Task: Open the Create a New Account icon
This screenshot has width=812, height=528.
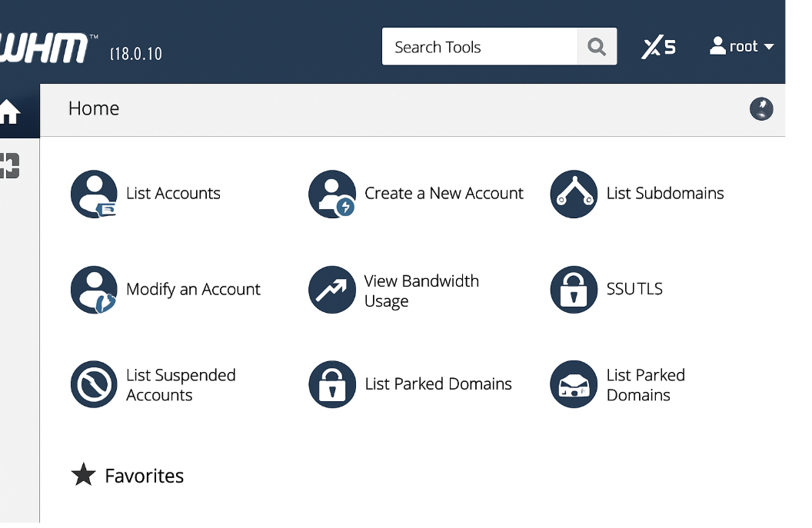Action: [332, 194]
